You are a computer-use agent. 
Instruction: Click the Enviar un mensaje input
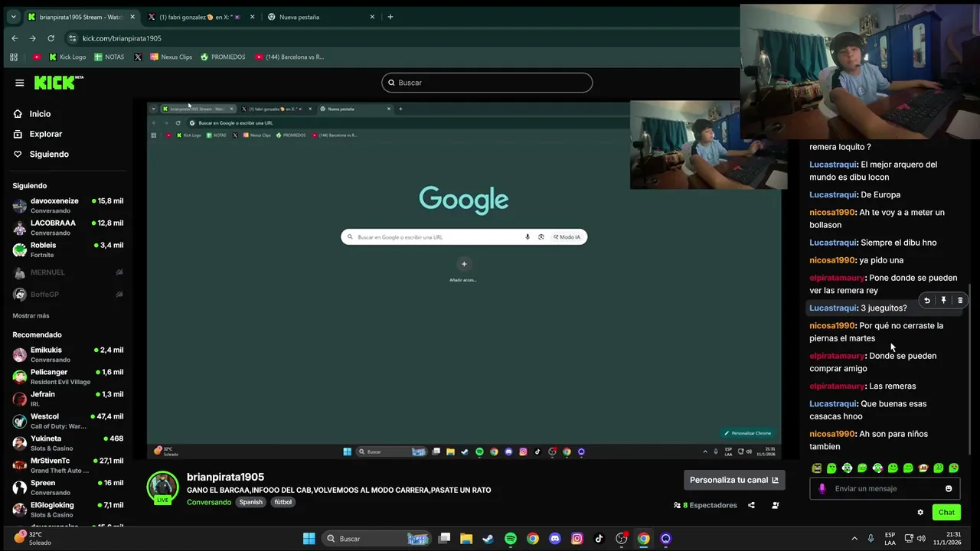tap(885, 489)
